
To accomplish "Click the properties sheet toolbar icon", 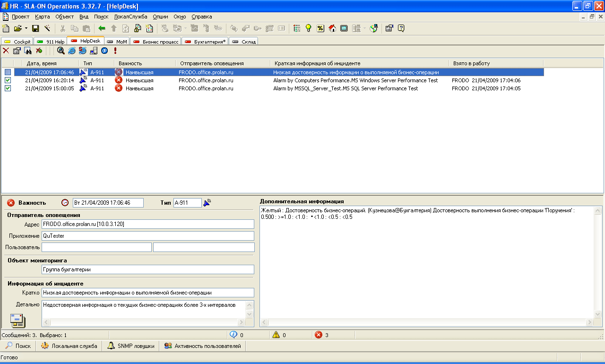I will coord(389,28).
